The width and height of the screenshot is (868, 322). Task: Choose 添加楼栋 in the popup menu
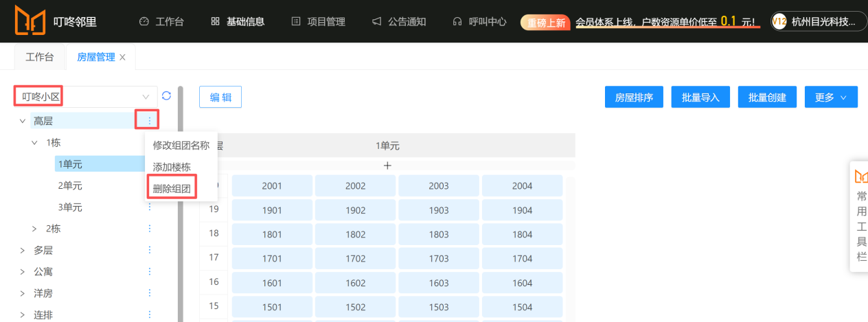point(172,167)
